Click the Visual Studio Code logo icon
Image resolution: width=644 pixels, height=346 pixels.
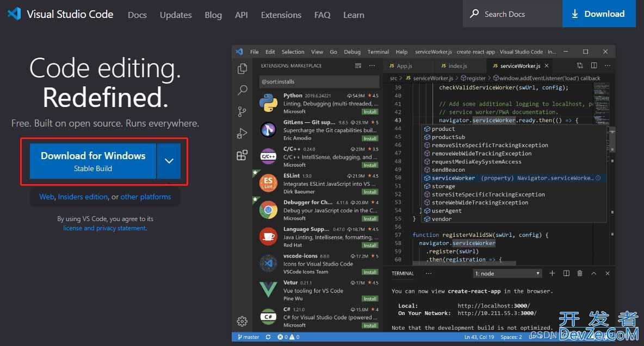pyautogui.click(x=14, y=14)
